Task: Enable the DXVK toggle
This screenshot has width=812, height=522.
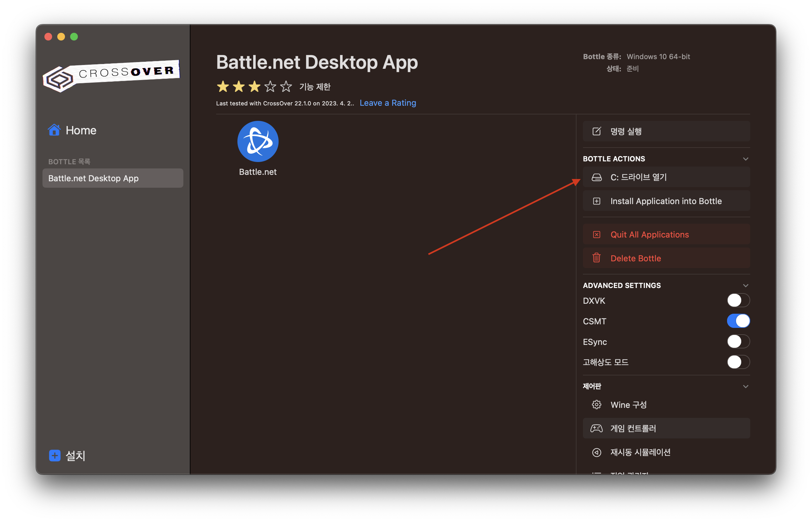Action: [x=738, y=300]
